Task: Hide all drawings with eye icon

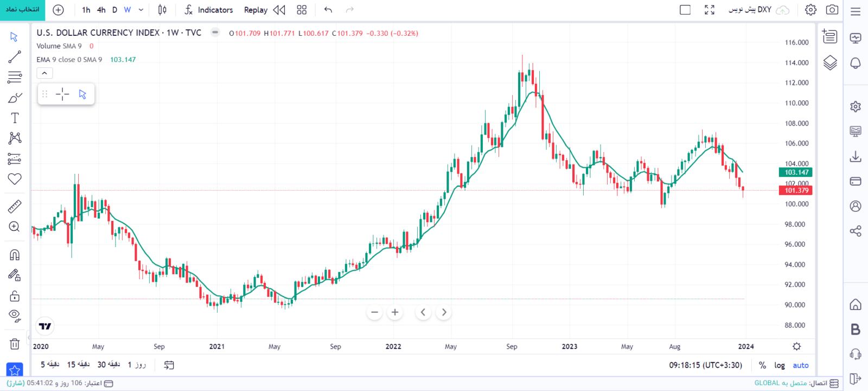Action: point(15,316)
